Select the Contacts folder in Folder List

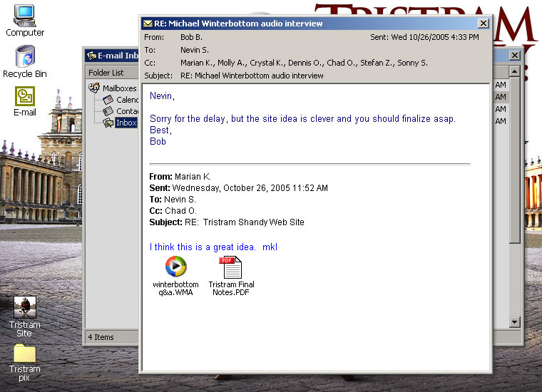pyautogui.click(x=121, y=111)
